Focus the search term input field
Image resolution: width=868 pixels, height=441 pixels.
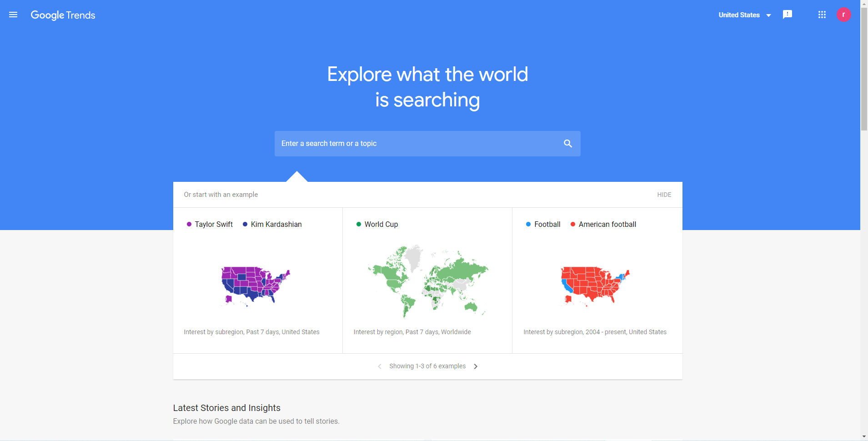click(418, 144)
